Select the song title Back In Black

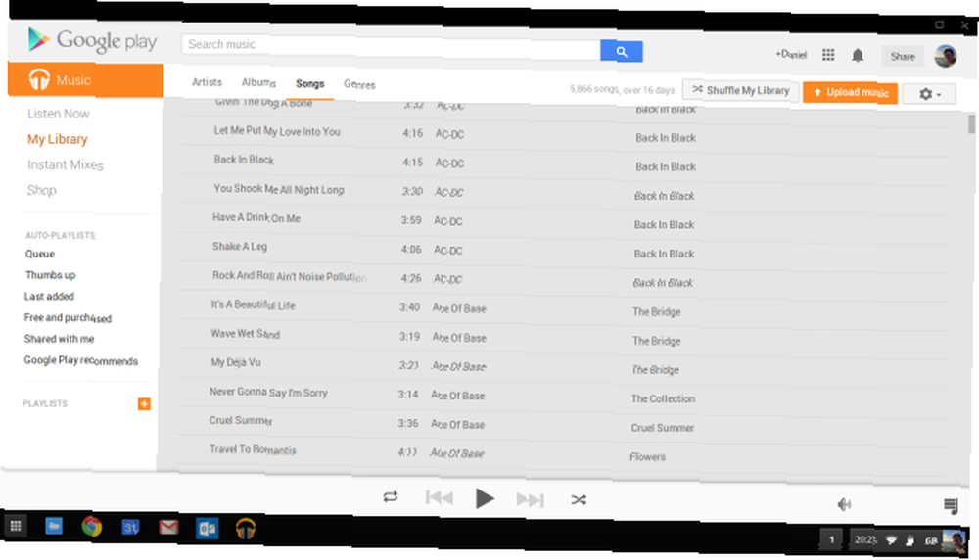[x=244, y=160]
